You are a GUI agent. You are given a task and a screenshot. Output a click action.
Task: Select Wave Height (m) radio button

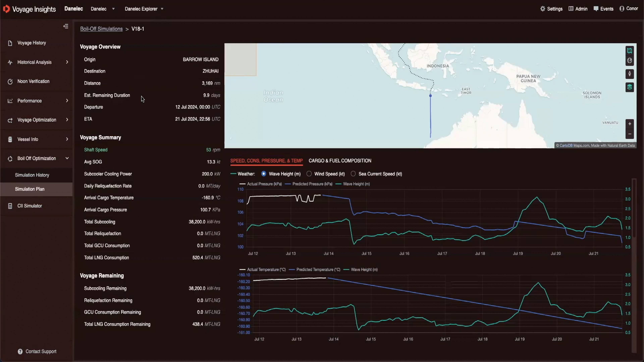tap(263, 174)
